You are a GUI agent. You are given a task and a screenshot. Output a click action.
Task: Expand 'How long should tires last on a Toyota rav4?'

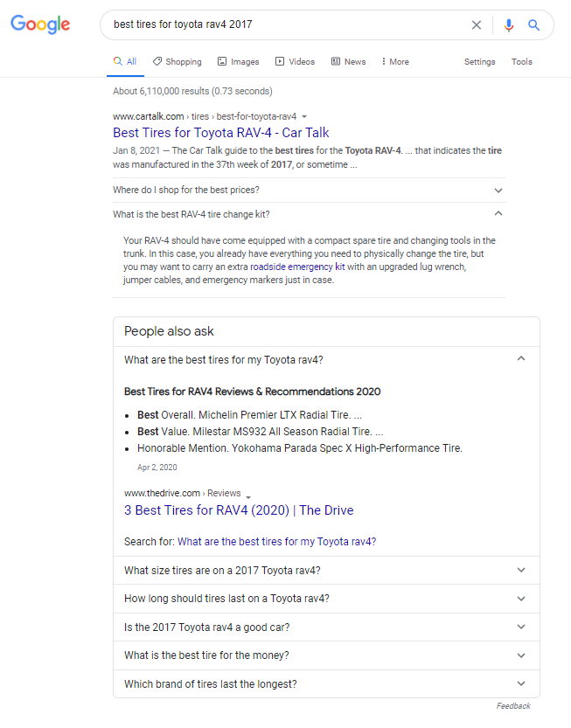coord(326,599)
